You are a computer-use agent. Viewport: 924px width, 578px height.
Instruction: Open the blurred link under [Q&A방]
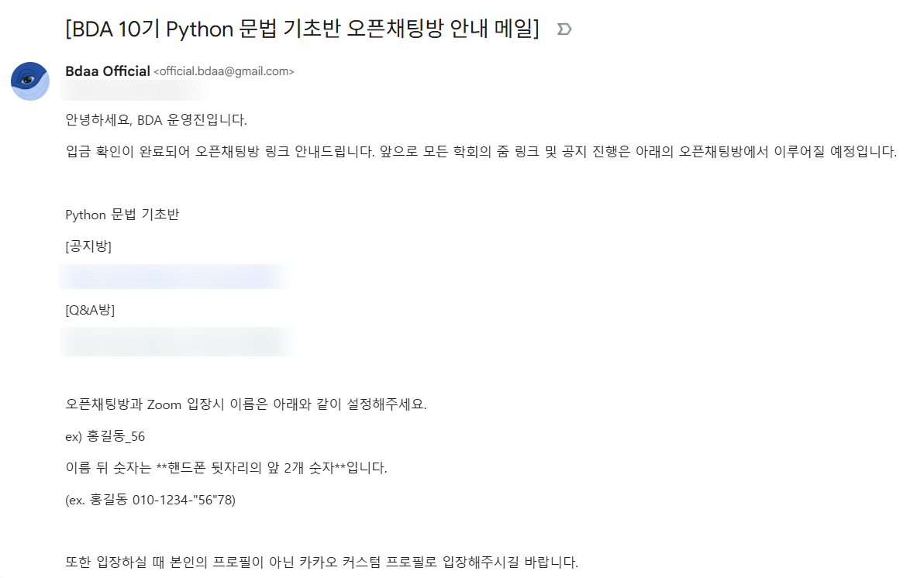(178, 342)
